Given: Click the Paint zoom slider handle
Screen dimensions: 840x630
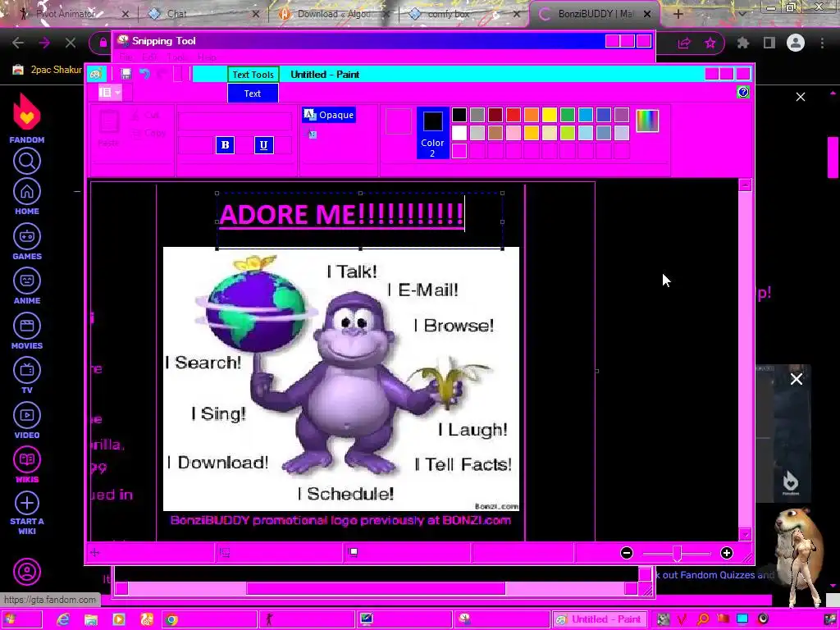Looking at the screenshot, I should [677, 554].
